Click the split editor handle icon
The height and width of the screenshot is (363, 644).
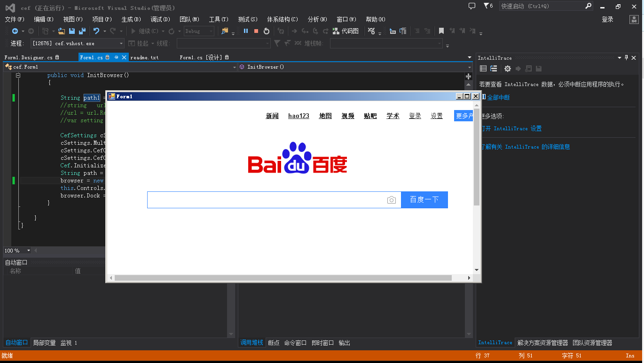coord(468,76)
